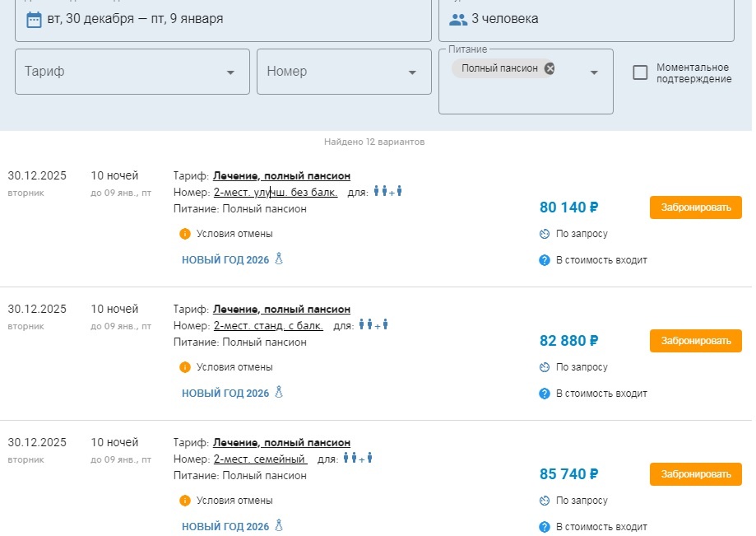756x536 pixels.
Task: Click question icon for 85 740 ₽ offer
Action: 544,527
